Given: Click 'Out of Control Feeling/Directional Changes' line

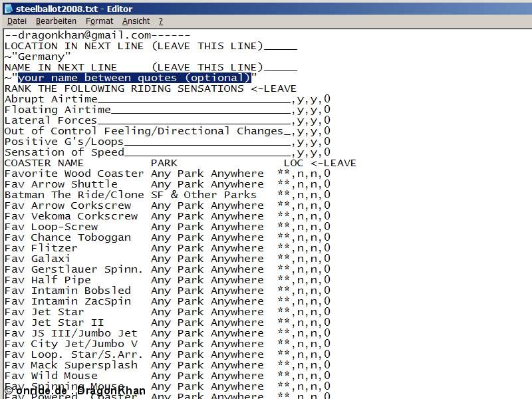Looking at the screenshot, I should pyautogui.click(x=168, y=131).
